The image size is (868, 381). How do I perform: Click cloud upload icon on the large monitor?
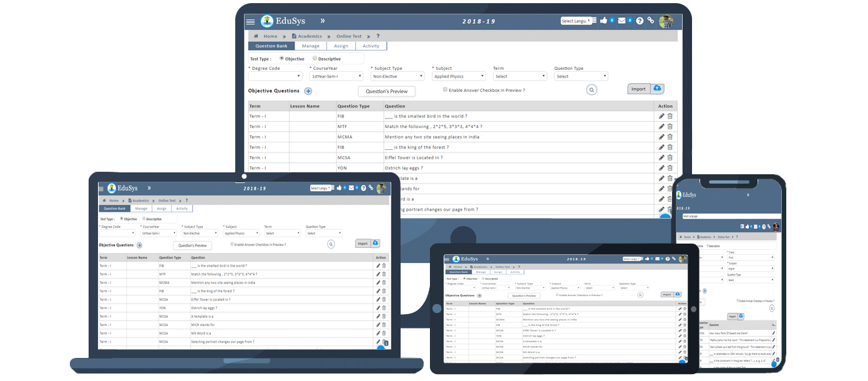coord(659,89)
